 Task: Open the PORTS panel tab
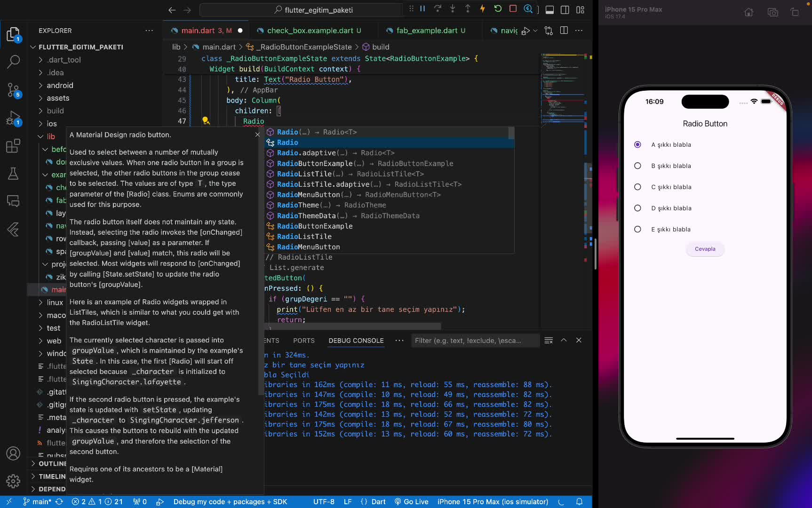click(x=304, y=341)
